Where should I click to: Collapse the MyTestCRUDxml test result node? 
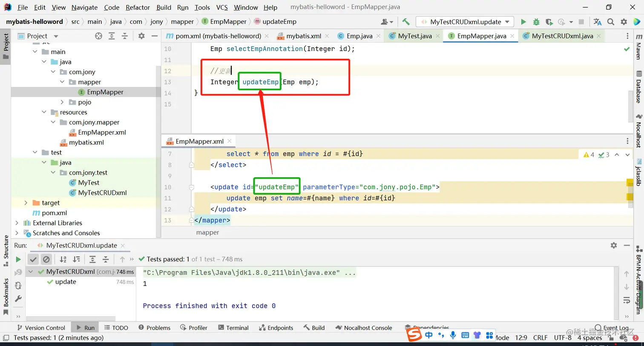pos(31,272)
